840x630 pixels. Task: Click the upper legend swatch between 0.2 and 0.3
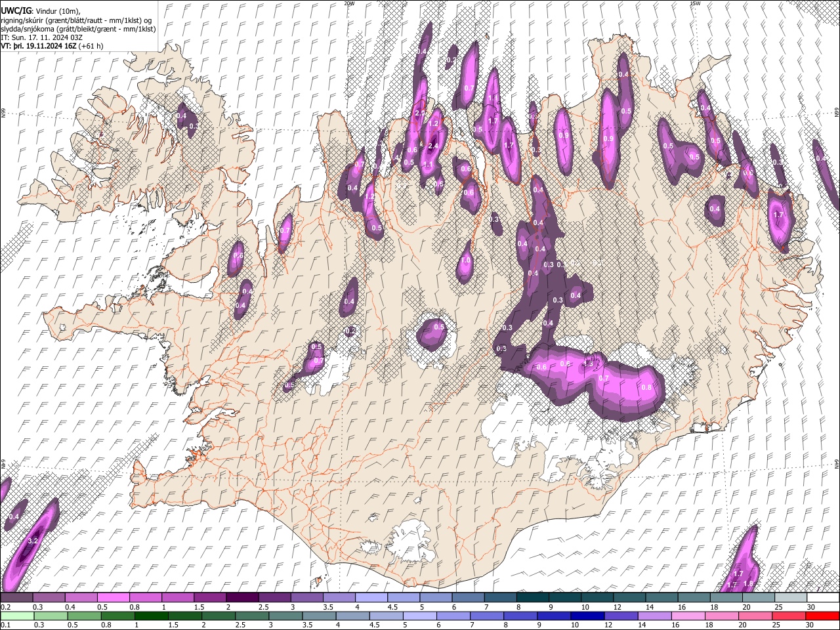(16, 598)
